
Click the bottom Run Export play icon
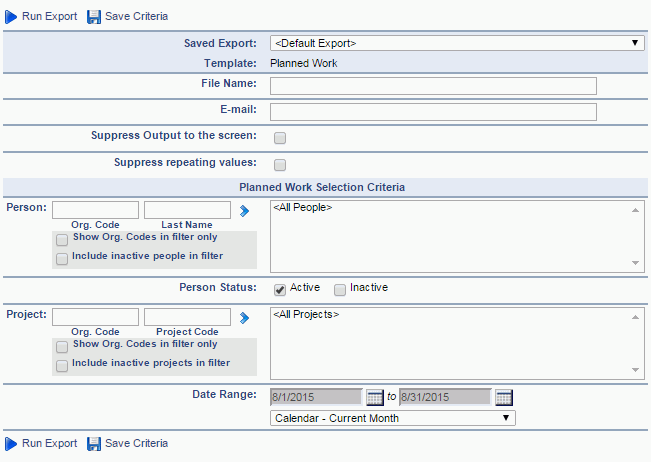tap(11, 444)
